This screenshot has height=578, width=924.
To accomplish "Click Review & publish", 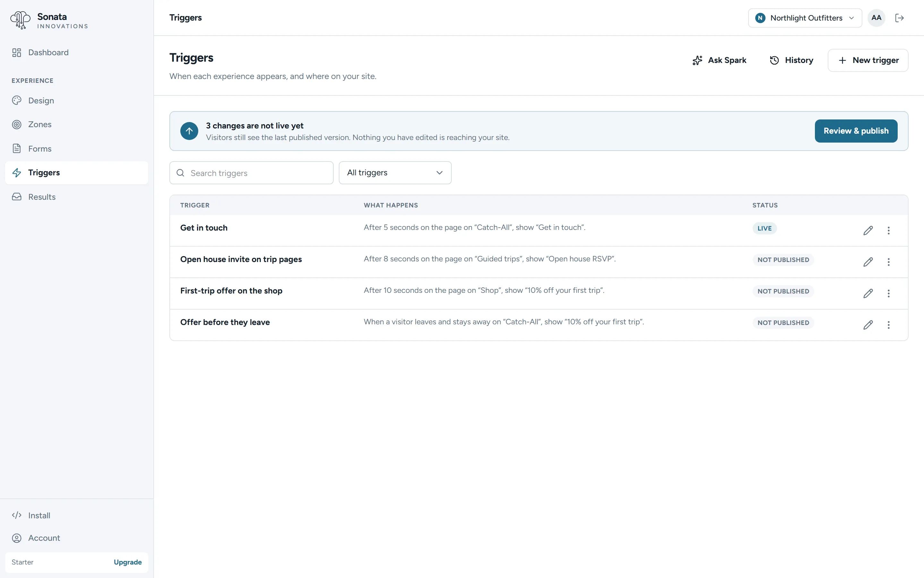I will 856,131.
